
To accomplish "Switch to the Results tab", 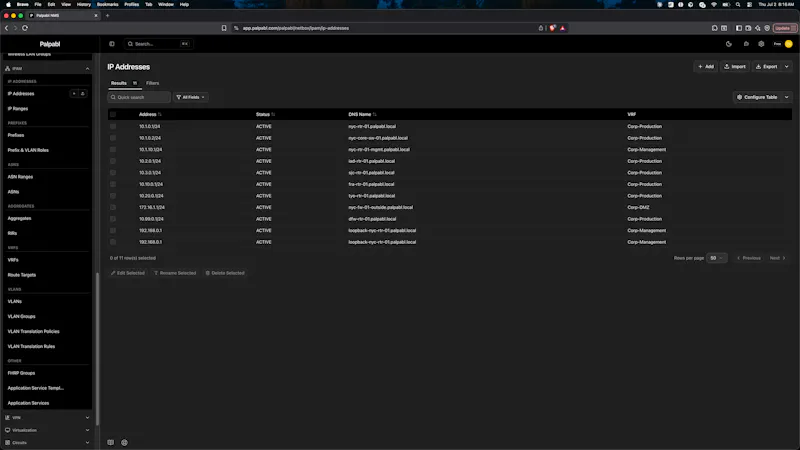I will [x=124, y=83].
